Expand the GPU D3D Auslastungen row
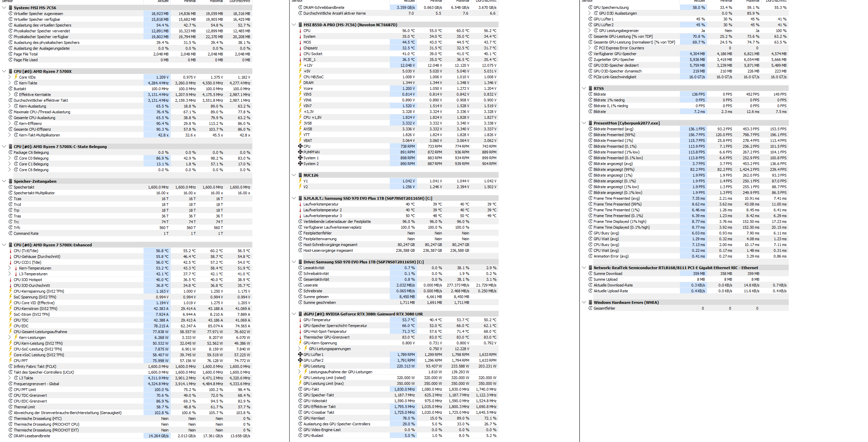This screenshot has width=868, height=442. click(589, 13)
